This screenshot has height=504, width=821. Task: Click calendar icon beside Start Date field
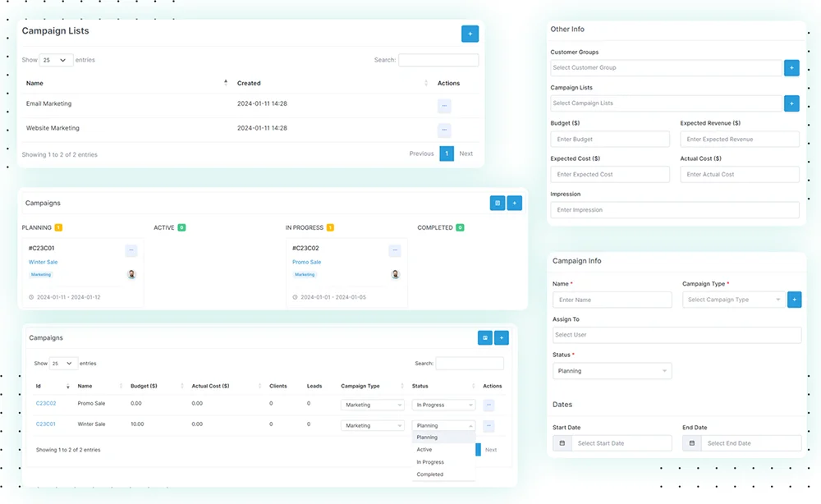click(562, 443)
